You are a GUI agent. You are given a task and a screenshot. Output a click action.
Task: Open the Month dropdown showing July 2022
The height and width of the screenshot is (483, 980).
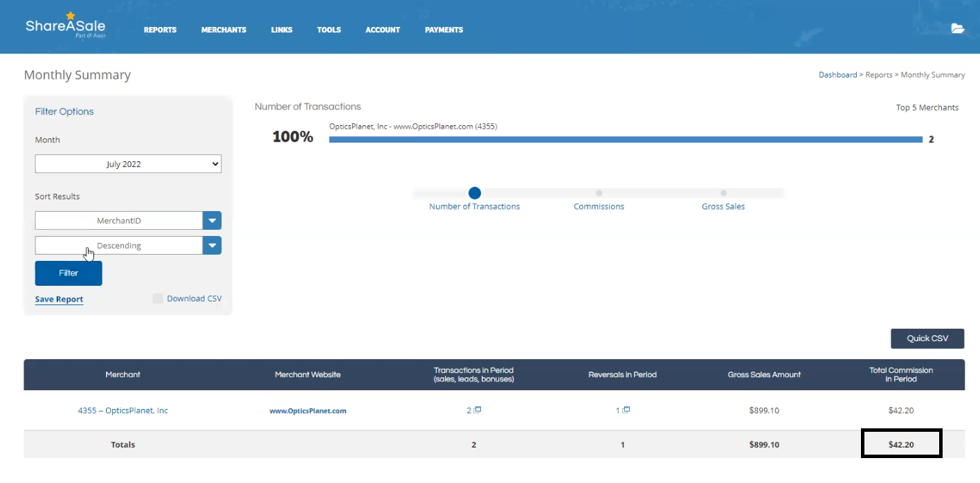coord(128,164)
